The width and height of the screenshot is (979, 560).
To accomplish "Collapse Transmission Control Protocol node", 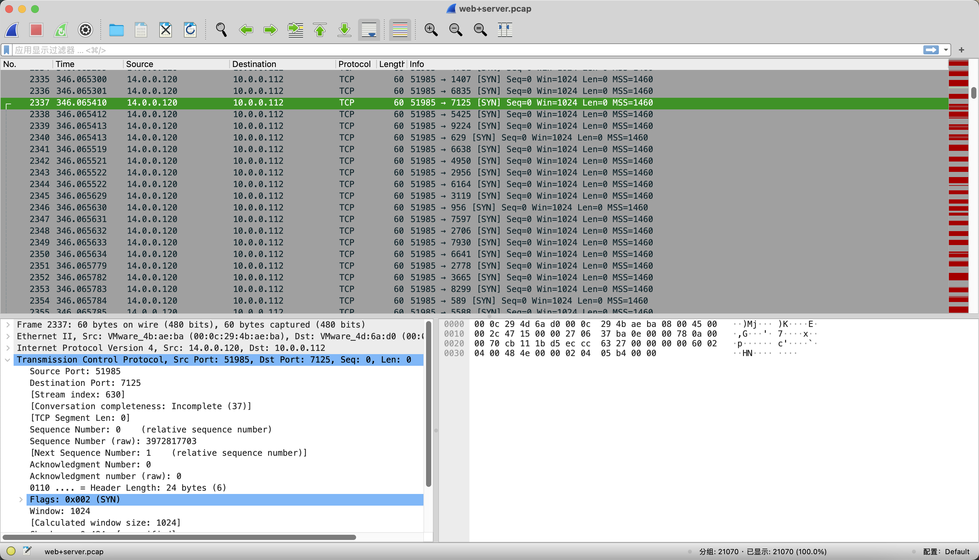I will click(8, 360).
